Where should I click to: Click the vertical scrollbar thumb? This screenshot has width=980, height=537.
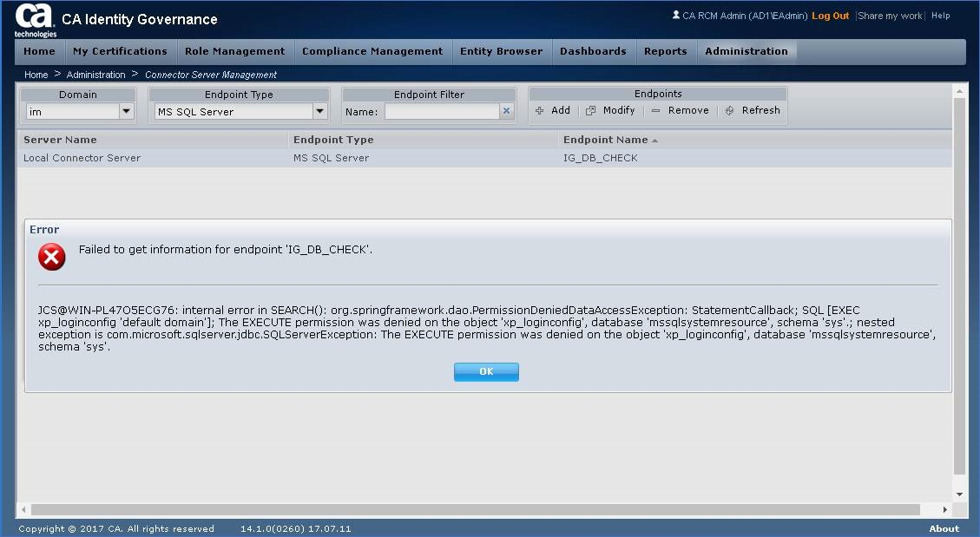[x=959, y=286]
